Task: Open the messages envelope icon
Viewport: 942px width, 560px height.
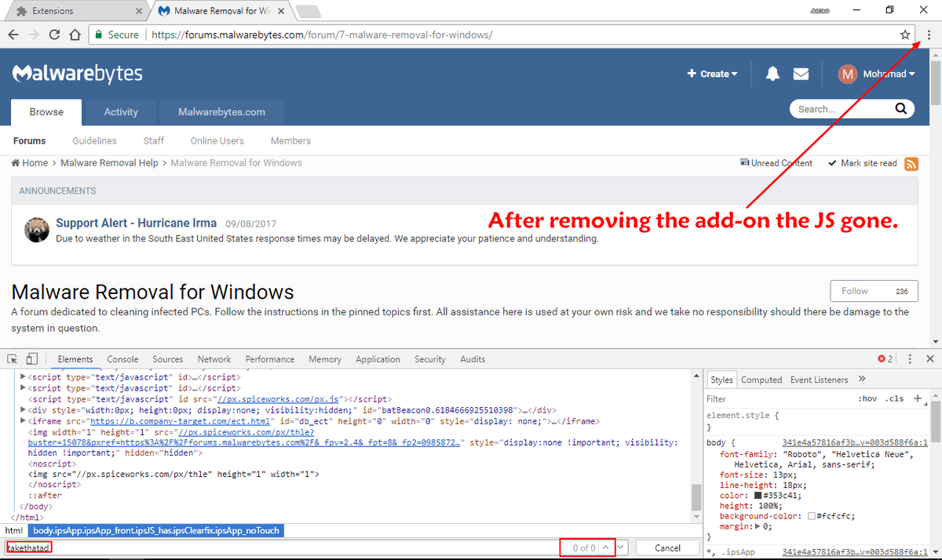Action: pos(801,74)
